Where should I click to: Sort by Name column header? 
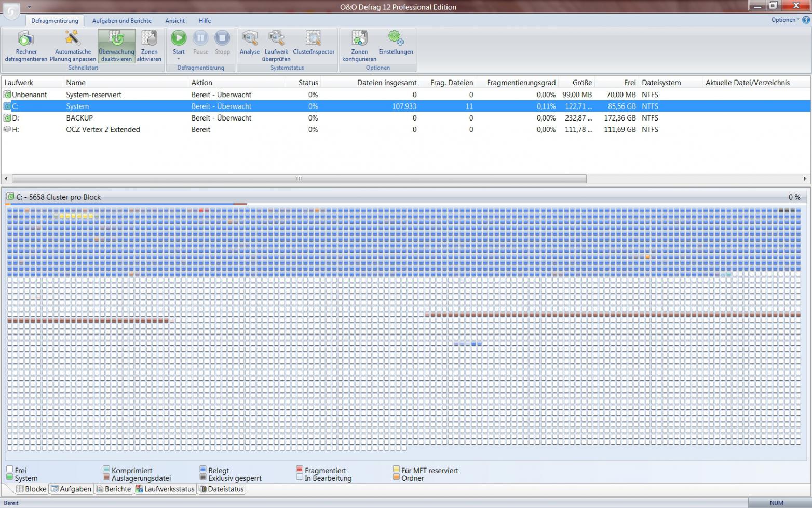click(x=126, y=83)
